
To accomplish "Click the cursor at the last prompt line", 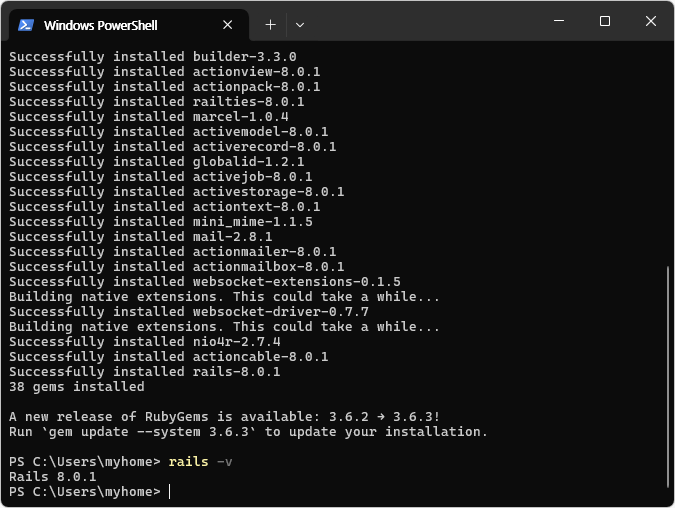I will pos(170,492).
